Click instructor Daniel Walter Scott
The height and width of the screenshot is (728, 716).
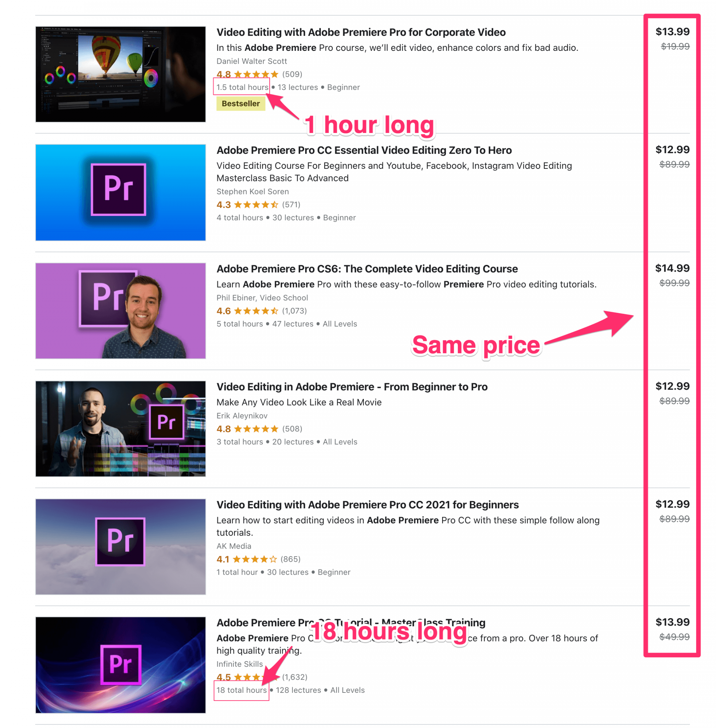pos(251,61)
